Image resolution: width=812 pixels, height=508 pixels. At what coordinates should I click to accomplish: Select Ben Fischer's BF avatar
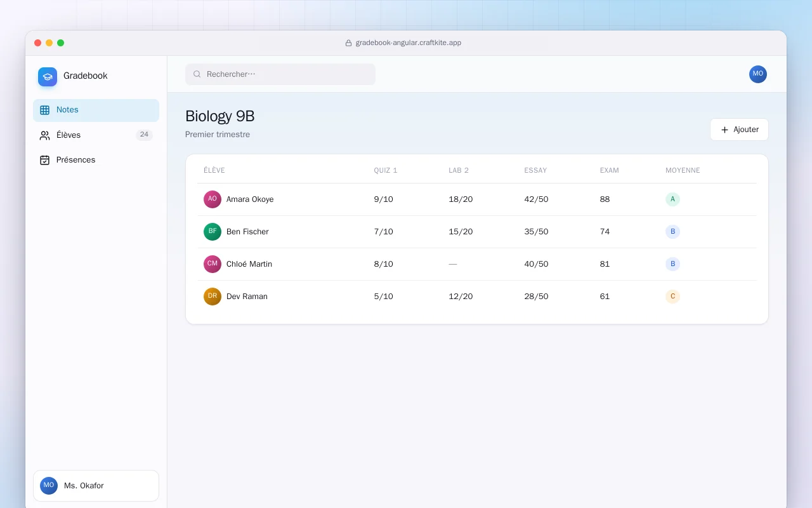[x=213, y=232]
